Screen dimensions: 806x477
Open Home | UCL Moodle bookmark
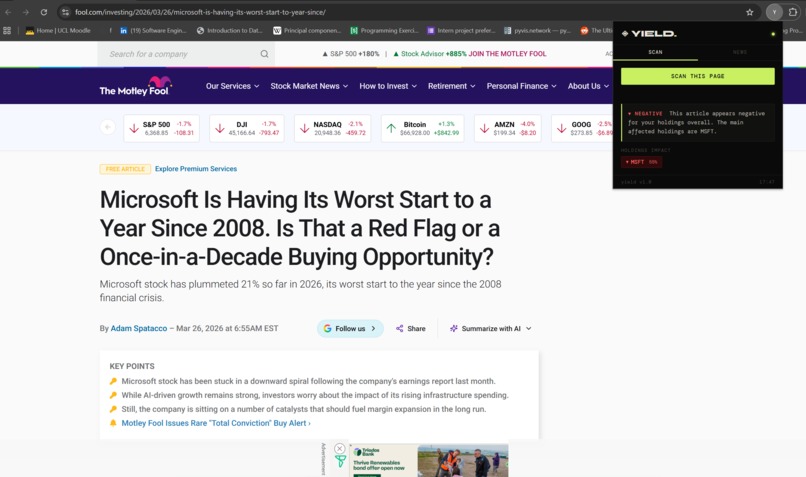[58, 30]
